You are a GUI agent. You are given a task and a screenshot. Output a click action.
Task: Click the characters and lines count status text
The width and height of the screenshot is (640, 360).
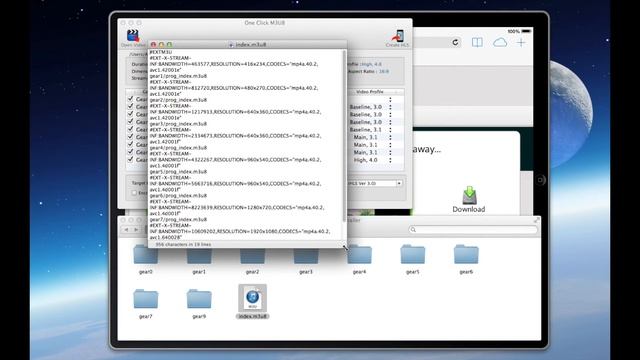(x=183, y=244)
